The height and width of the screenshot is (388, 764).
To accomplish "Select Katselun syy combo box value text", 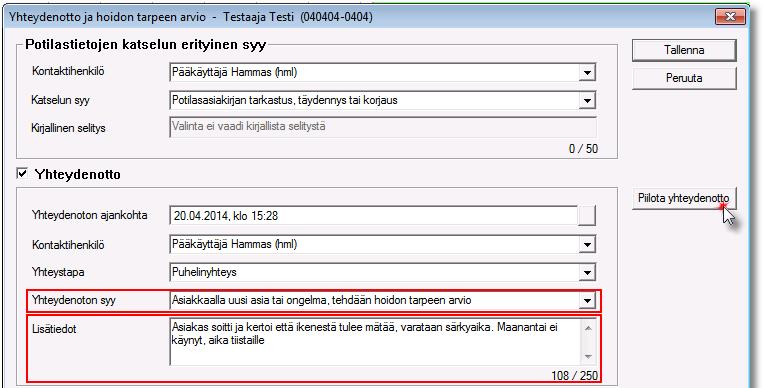I will point(285,100).
